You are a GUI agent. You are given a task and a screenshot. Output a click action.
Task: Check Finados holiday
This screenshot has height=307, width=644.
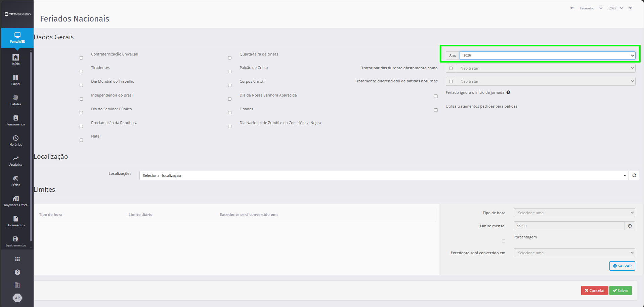point(230,113)
